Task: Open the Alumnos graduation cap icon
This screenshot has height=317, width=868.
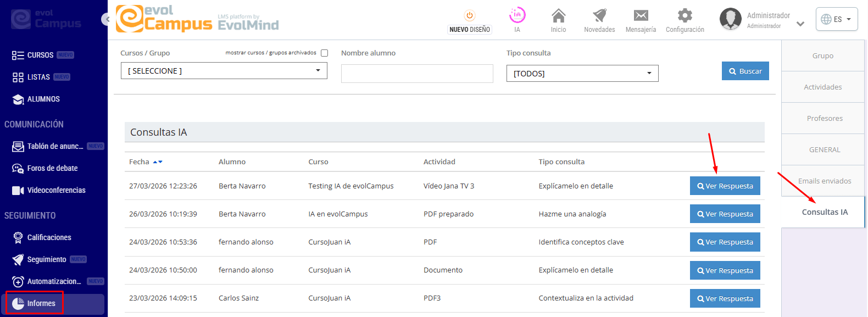Action: point(18,99)
